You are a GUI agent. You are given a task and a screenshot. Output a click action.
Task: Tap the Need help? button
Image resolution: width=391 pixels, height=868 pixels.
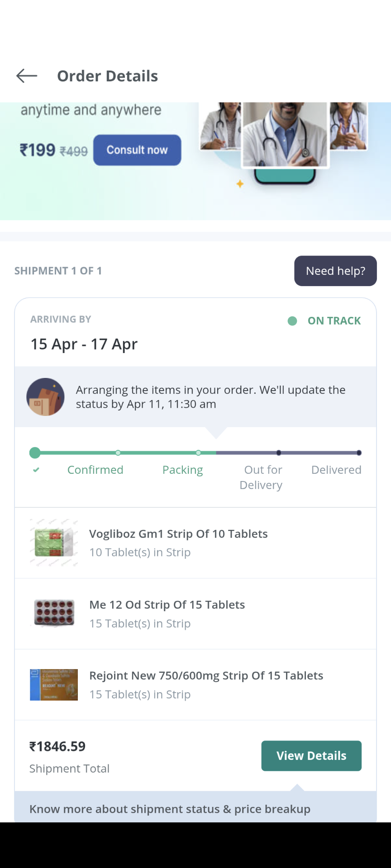335,271
